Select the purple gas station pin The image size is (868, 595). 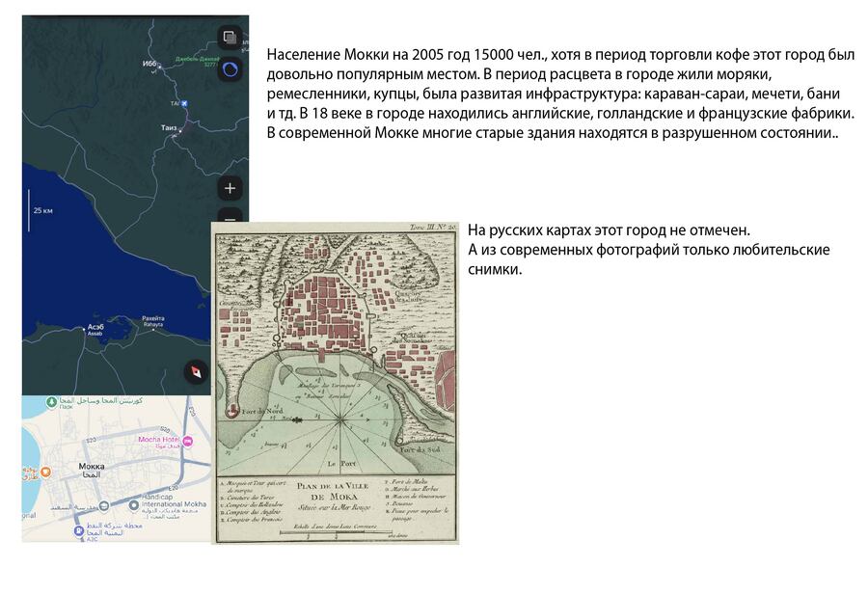79,530
